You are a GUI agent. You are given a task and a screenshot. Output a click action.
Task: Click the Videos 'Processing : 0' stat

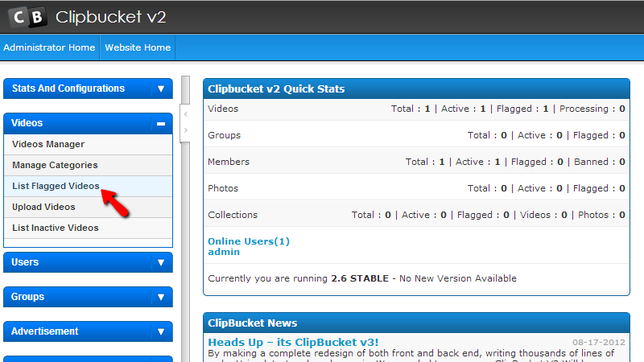(592, 109)
